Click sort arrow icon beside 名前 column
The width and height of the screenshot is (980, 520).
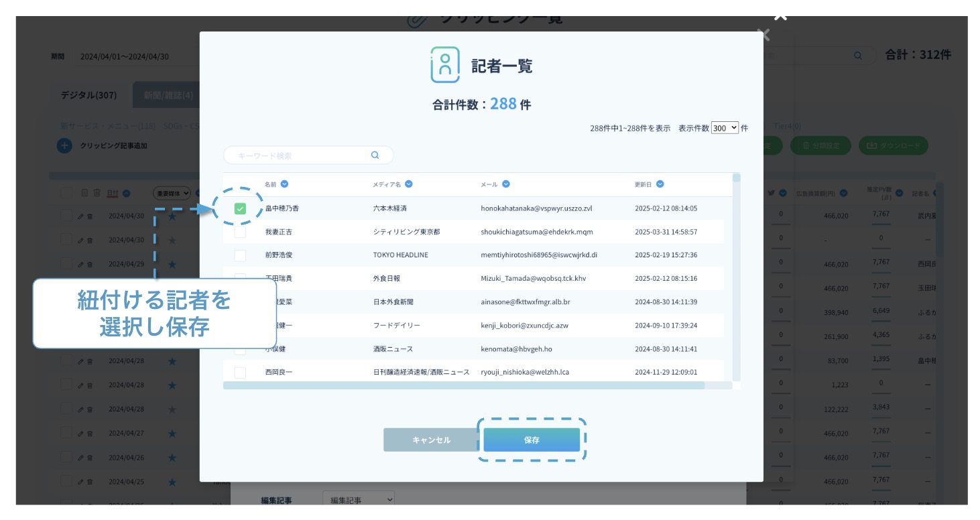point(285,184)
